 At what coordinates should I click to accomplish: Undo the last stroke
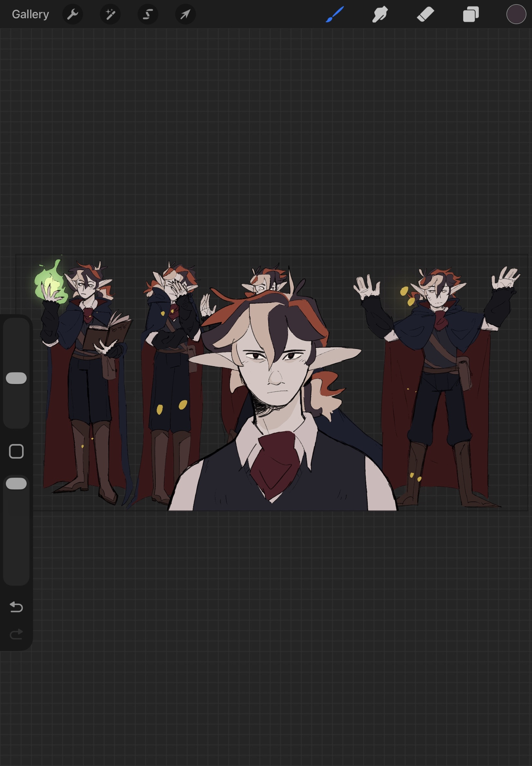click(16, 607)
